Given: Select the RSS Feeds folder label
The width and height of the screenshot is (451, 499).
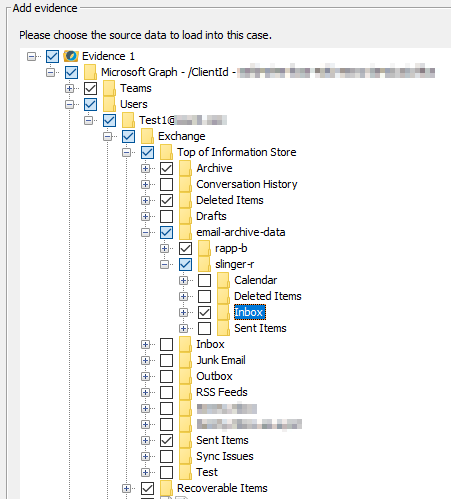Looking at the screenshot, I should tap(222, 392).
